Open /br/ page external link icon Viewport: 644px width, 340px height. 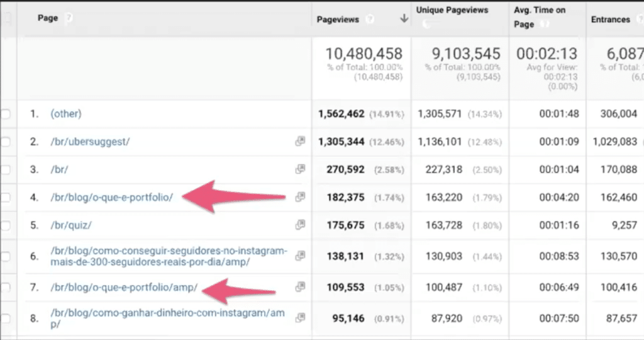point(300,169)
